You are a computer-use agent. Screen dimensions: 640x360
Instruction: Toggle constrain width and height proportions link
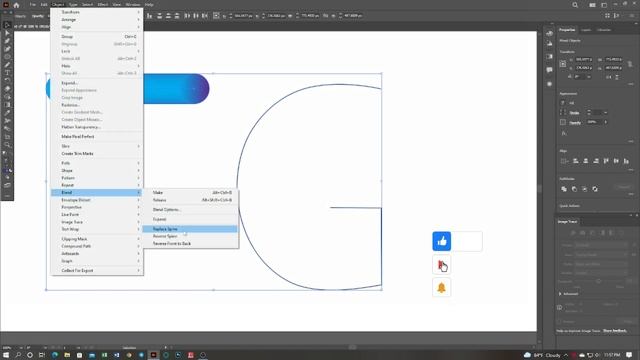pos(630,64)
